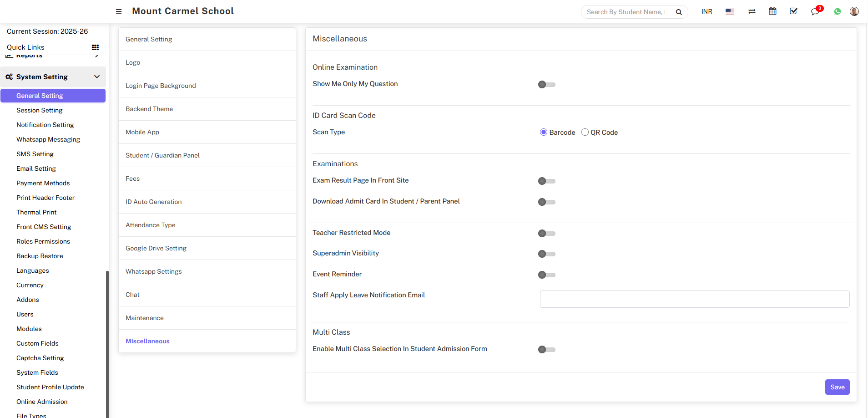Click the switch session arrows icon
This screenshot has width=868, height=418.
click(x=752, y=11)
